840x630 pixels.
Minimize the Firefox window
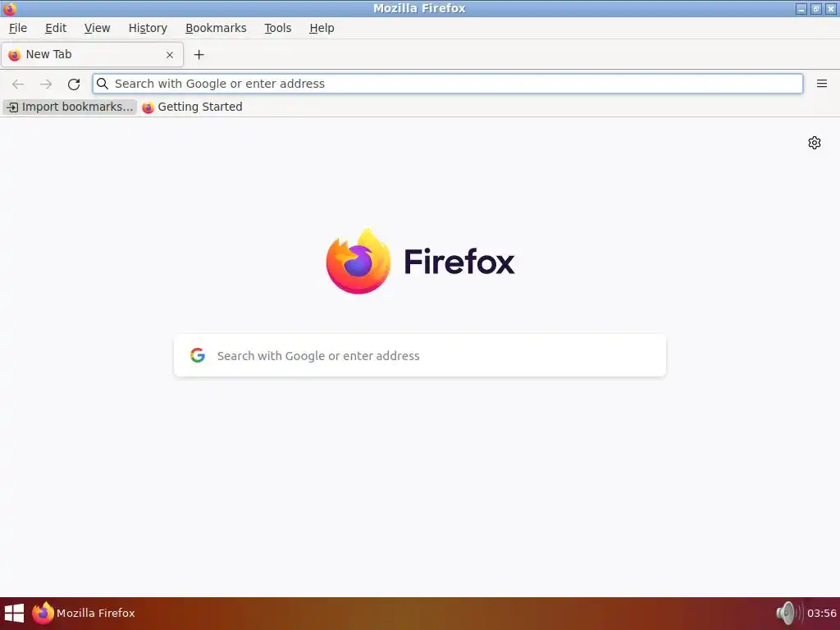tap(801, 8)
